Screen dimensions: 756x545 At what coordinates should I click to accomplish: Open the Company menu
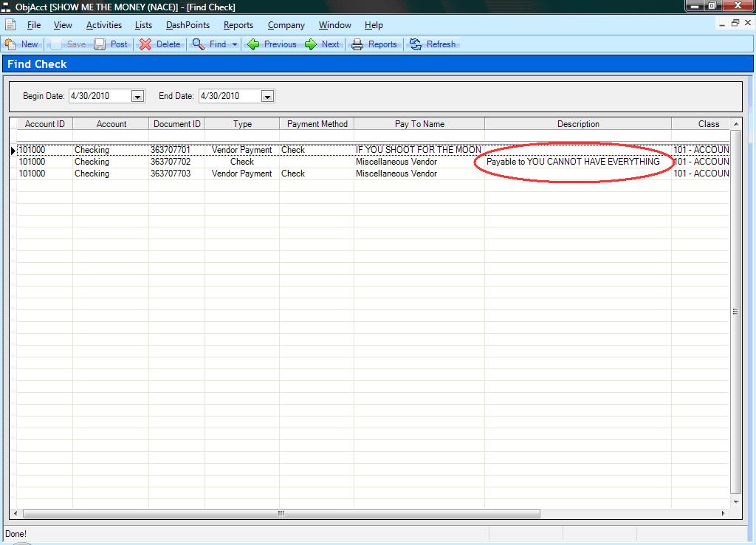(x=286, y=25)
